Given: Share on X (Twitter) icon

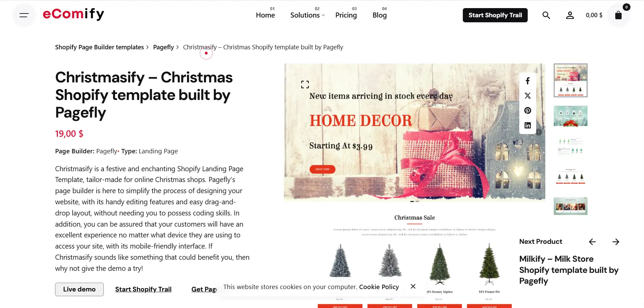Looking at the screenshot, I should pos(528,96).
